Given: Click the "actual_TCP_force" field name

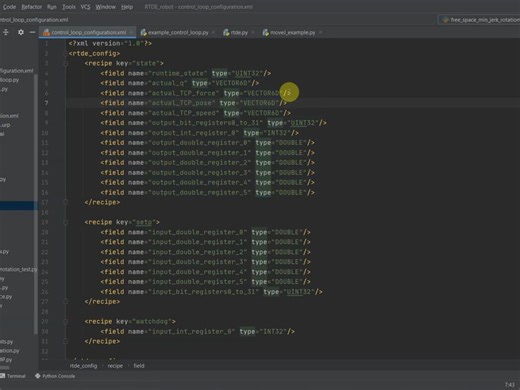Looking at the screenshot, I should 184,93.
